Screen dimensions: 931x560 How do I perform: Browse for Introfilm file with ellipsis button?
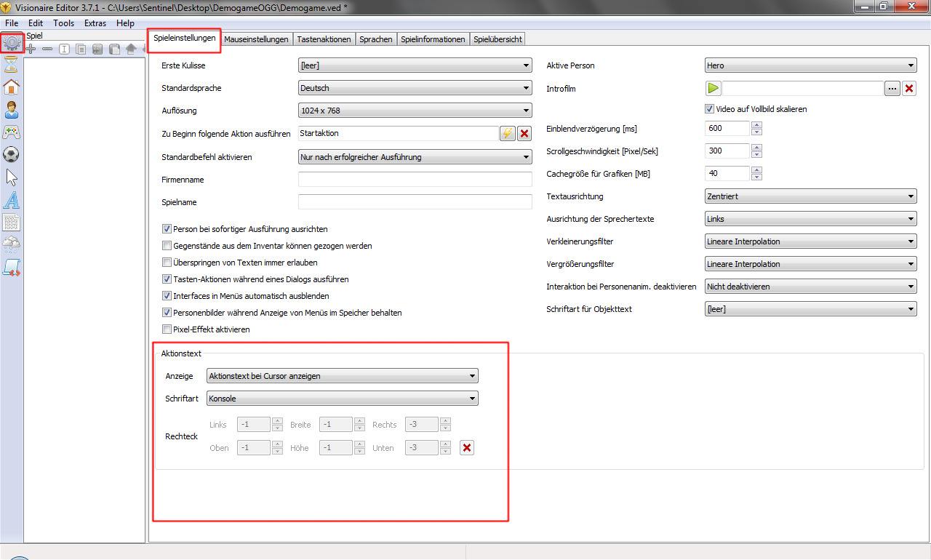892,88
